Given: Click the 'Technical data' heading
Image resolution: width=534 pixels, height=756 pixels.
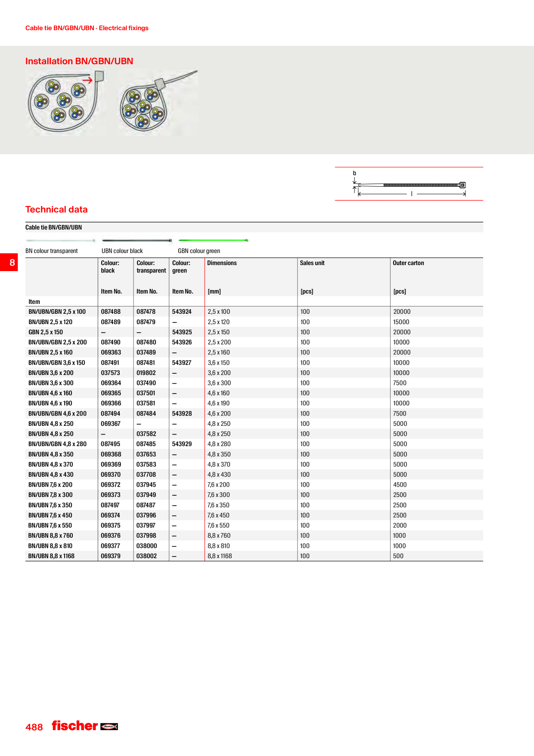Looking at the screenshot, I should (56, 209).
